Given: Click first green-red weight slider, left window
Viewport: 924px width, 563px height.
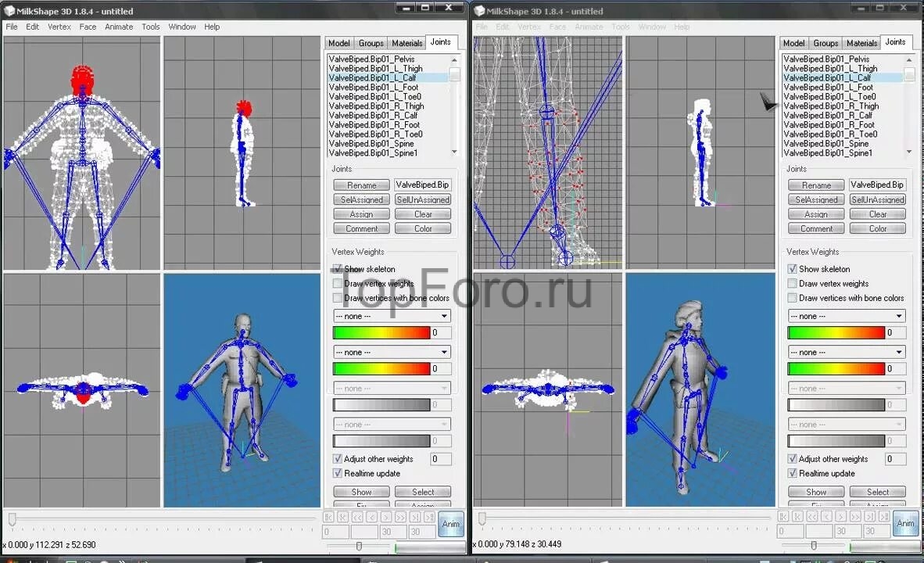Looking at the screenshot, I should tap(381, 333).
